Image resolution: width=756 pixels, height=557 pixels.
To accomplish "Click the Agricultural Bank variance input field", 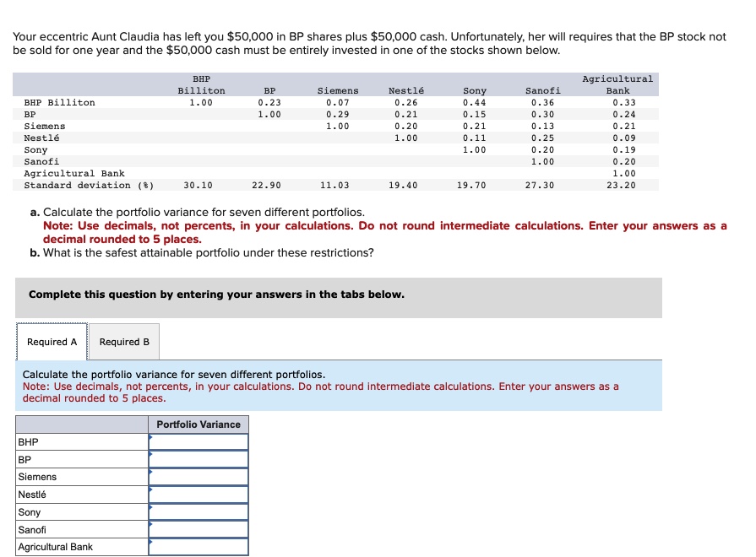I will pos(199,547).
